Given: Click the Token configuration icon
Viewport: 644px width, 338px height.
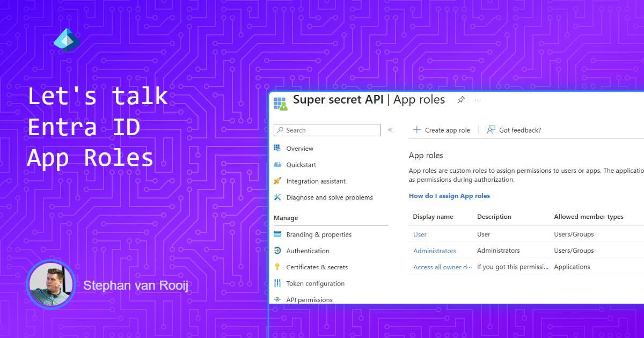Looking at the screenshot, I should tap(277, 283).
